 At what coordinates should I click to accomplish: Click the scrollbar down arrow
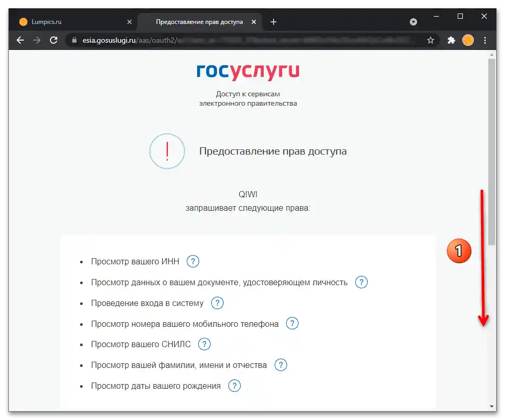point(491,406)
